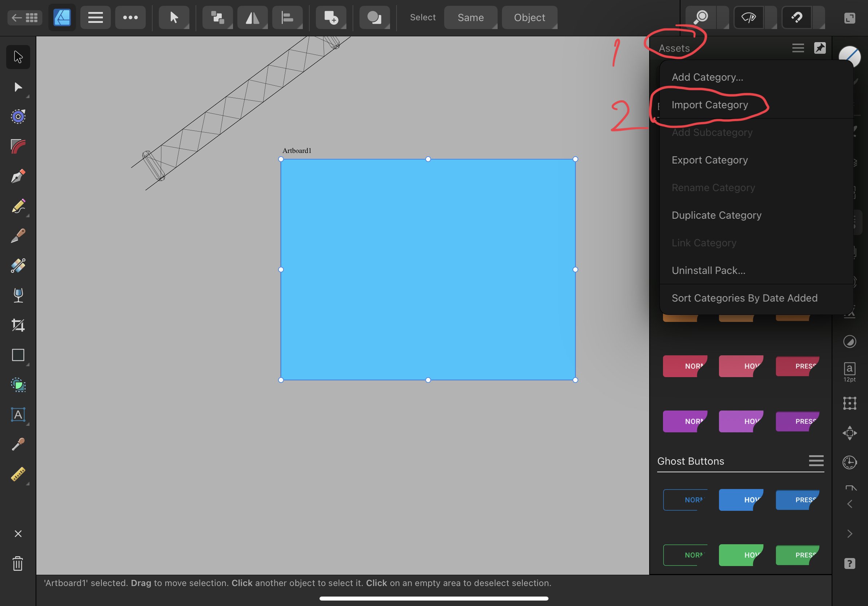868x606 pixels.
Task: Select the Node tool
Action: click(18, 87)
